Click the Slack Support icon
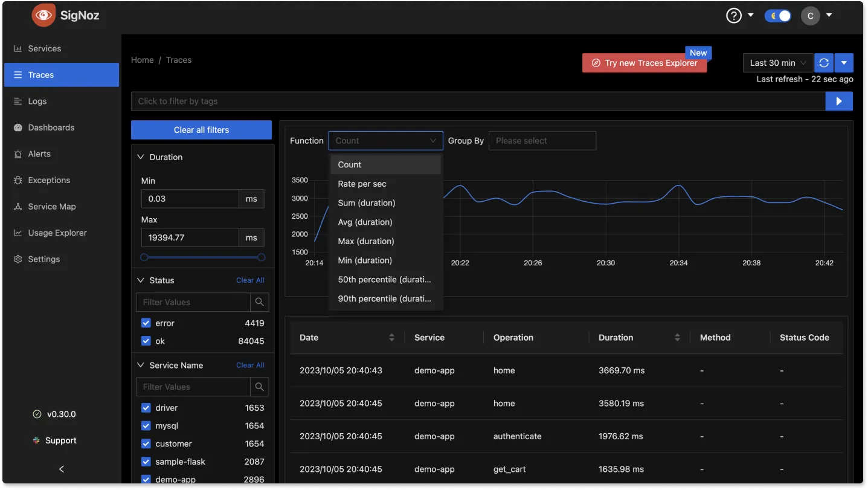The height and width of the screenshot is (490, 868). [x=36, y=440]
